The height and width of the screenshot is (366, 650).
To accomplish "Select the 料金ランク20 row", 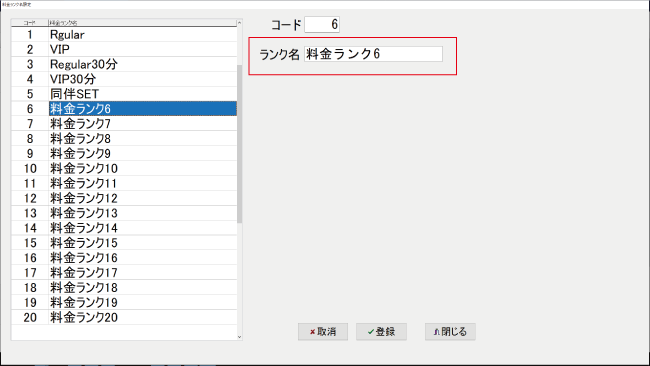I will 124,318.
